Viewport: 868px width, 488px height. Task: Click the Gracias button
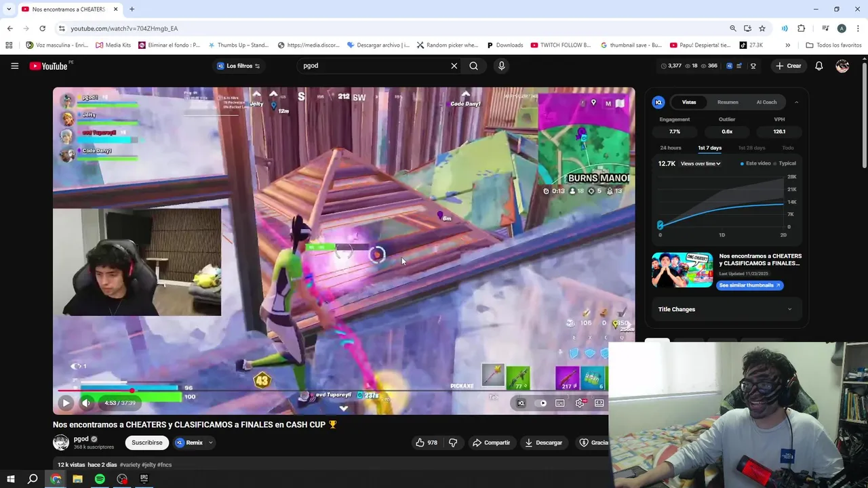[593, 443]
